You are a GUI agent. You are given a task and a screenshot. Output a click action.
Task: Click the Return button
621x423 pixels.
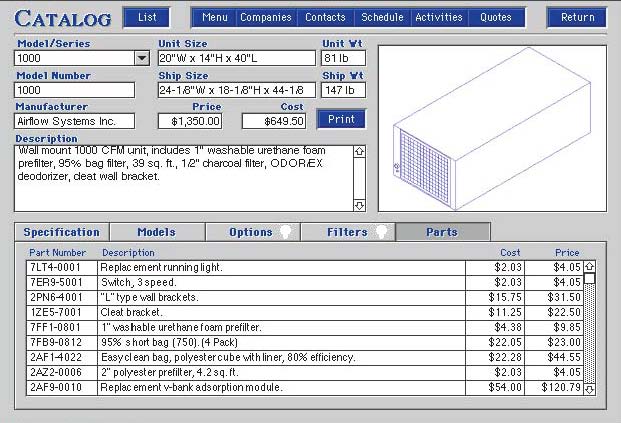(577, 17)
